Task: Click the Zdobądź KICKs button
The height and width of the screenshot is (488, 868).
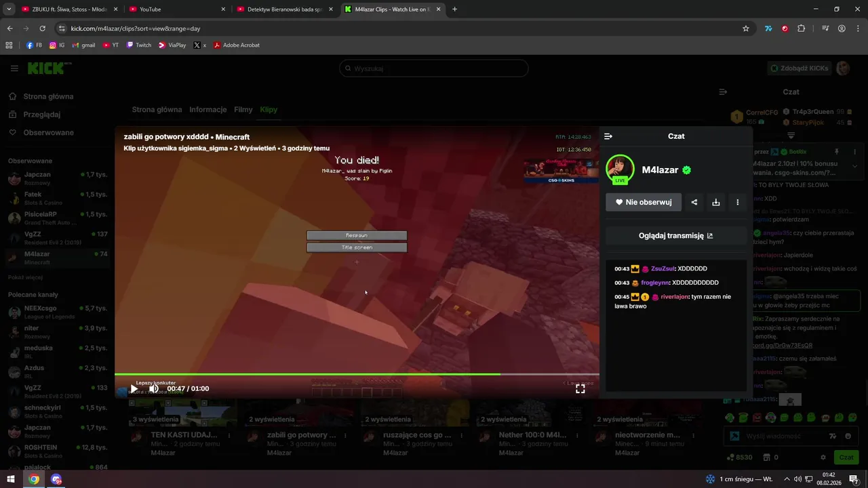Action: point(800,68)
